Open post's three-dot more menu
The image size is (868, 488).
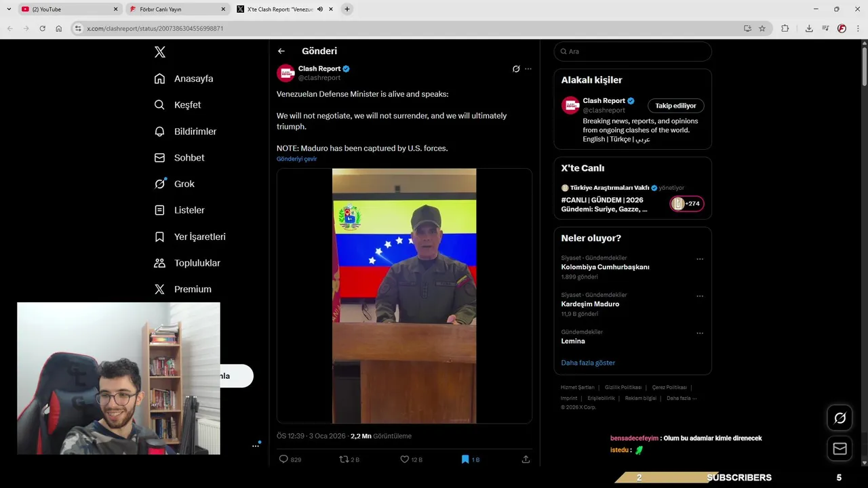click(528, 69)
